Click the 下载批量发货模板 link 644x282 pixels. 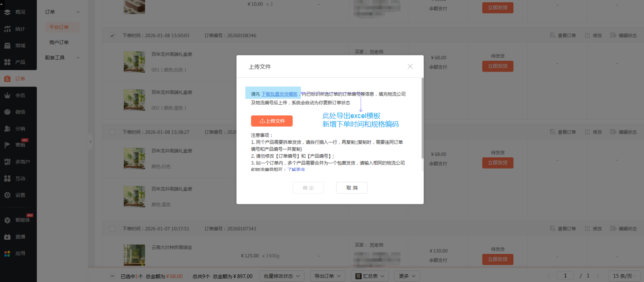coord(279,94)
